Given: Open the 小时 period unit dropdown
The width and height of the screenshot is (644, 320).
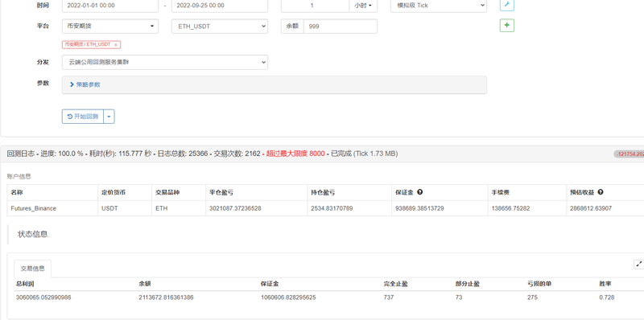Looking at the screenshot, I should (x=363, y=6).
